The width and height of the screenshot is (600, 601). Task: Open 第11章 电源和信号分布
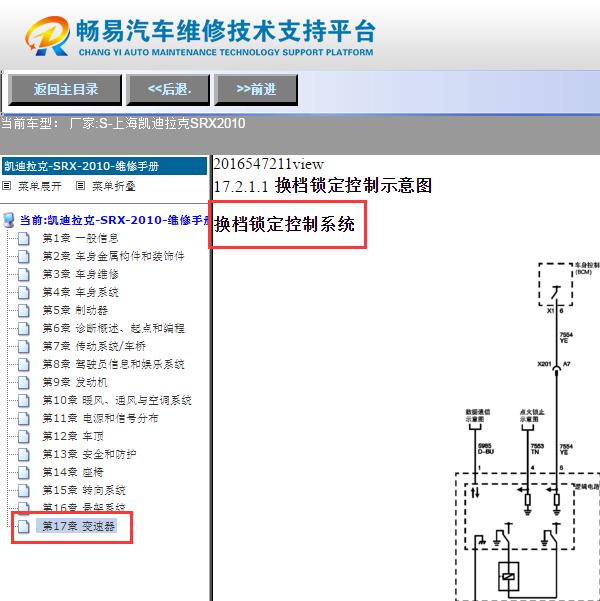pyautogui.click(x=100, y=418)
